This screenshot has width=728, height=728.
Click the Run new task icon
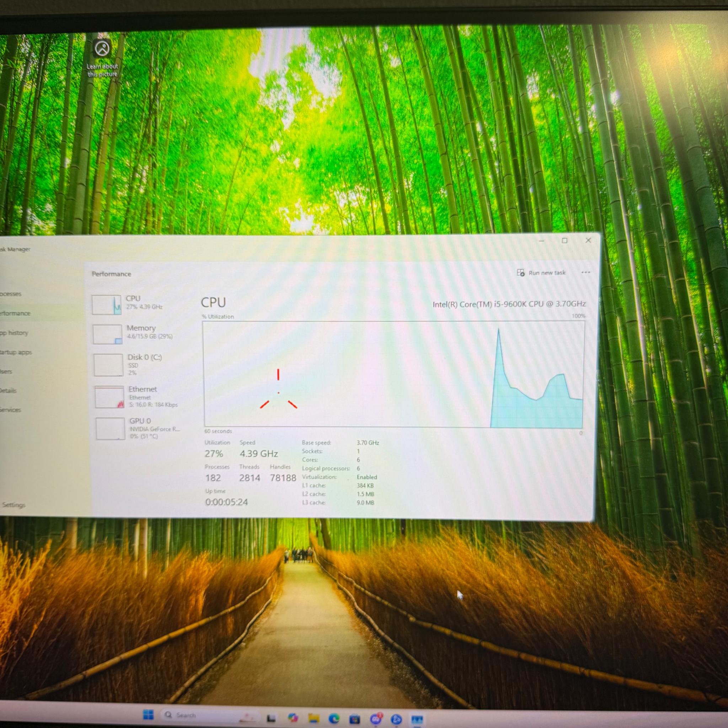tap(520, 273)
